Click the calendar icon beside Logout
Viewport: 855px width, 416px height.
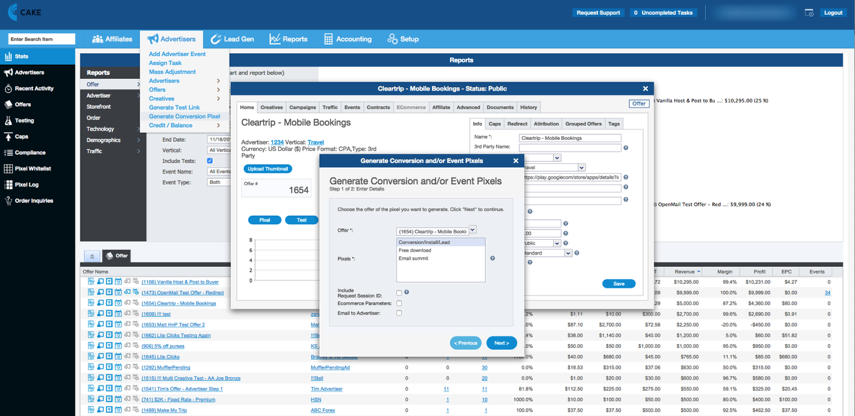click(809, 13)
